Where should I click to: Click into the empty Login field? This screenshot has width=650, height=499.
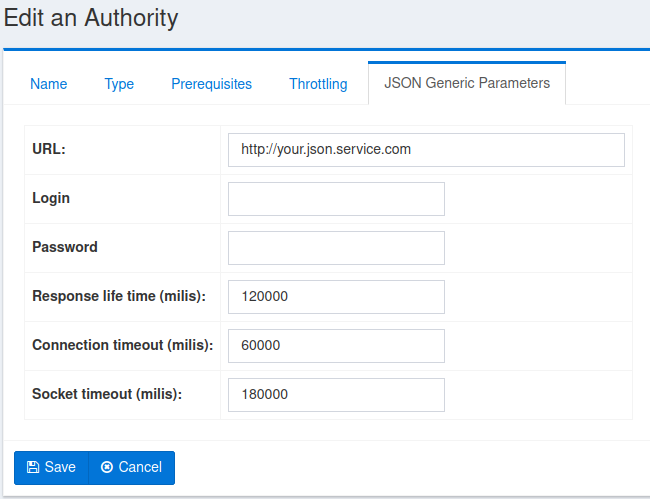pyautogui.click(x=336, y=199)
